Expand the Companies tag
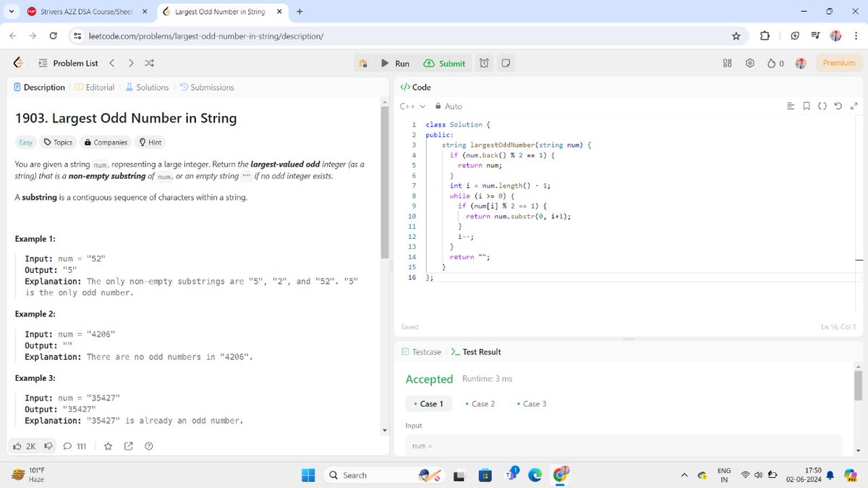This screenshot has height=488, width=868. 106,143
